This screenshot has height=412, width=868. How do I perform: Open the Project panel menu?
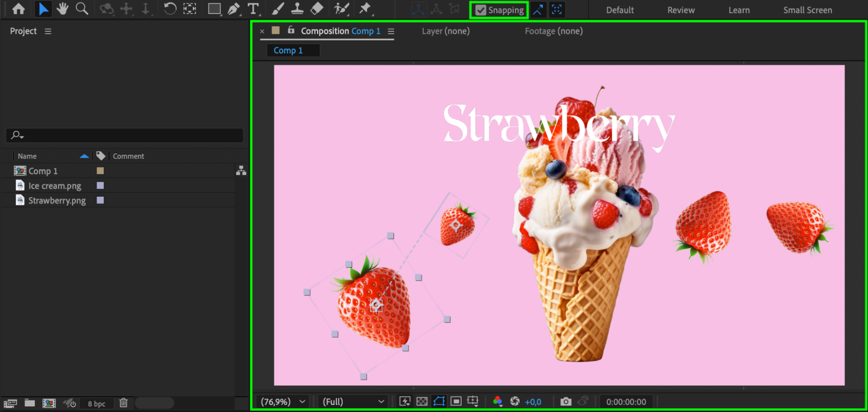click(x=48, y=31)
